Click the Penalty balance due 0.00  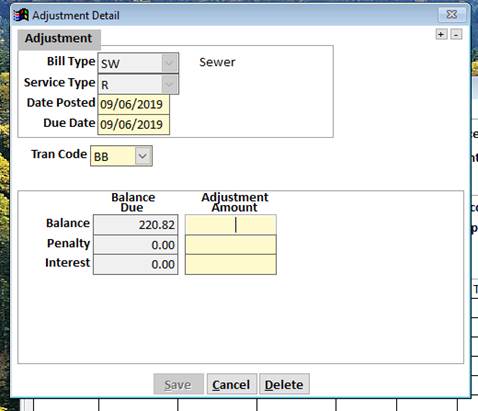coord(136,245)
